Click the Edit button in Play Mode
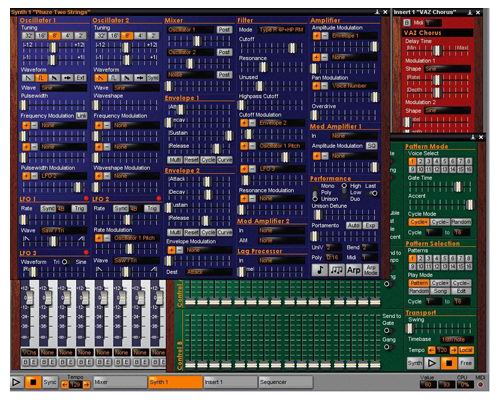Viewport: 500px width, 400px height. point(461,291)
